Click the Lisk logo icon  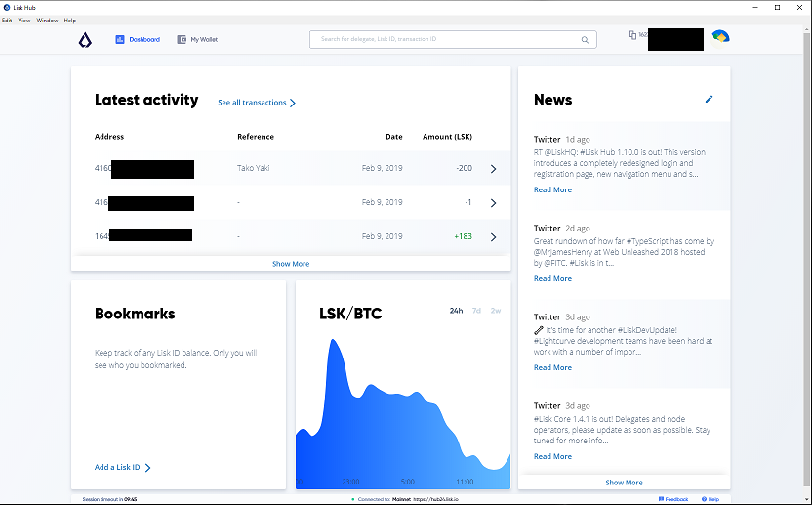86,40
